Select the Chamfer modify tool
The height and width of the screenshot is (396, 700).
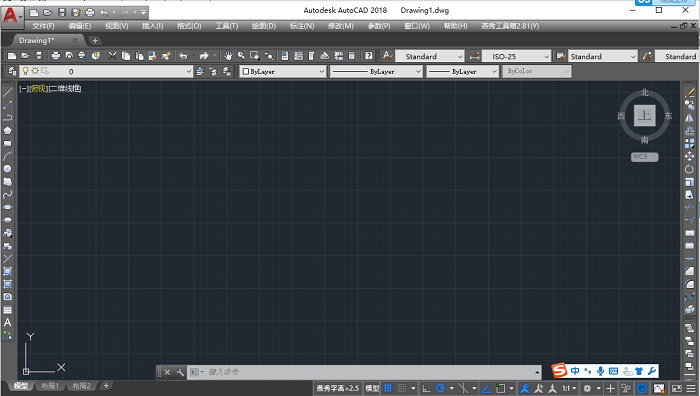690,271
